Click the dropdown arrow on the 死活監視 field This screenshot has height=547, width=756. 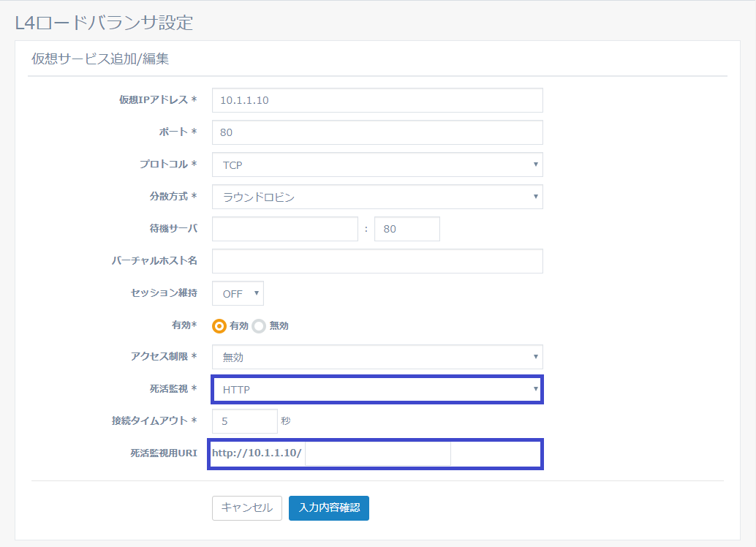pyautogui.click(x=536, y=389)
